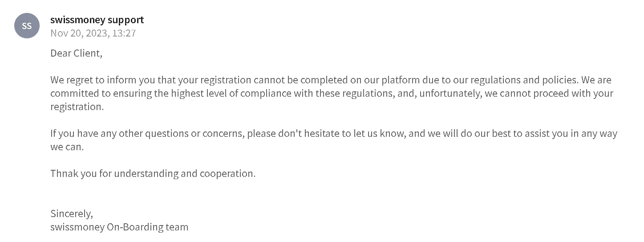
Task: Click the line starting "We regret to inform"
Action: coord(331,80)
